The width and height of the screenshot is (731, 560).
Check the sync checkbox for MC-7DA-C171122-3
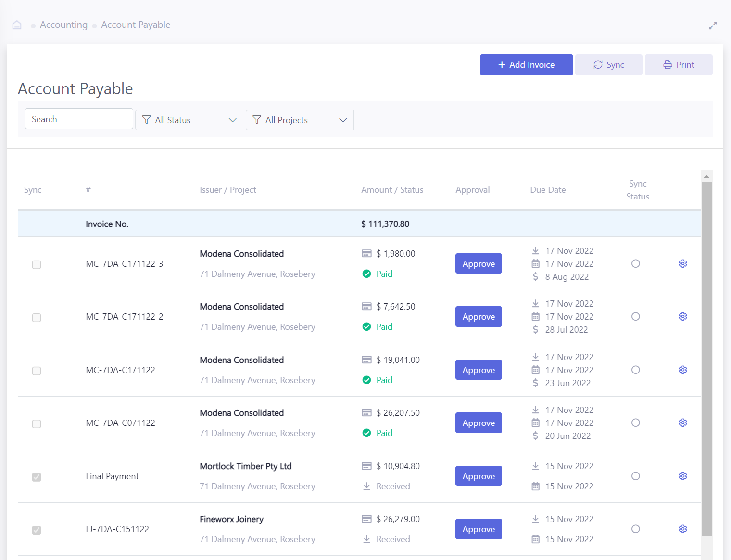pyautogui.click(x=37, y=264)
